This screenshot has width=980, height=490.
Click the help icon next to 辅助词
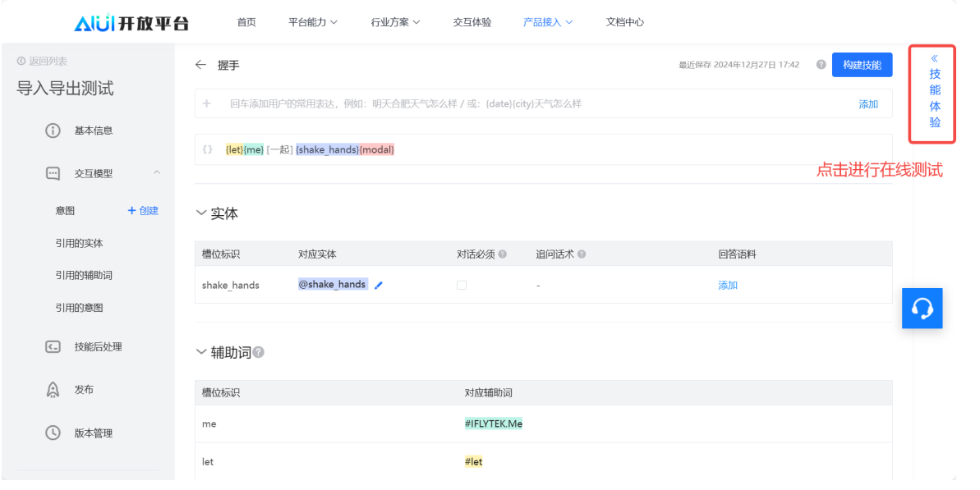259,352
